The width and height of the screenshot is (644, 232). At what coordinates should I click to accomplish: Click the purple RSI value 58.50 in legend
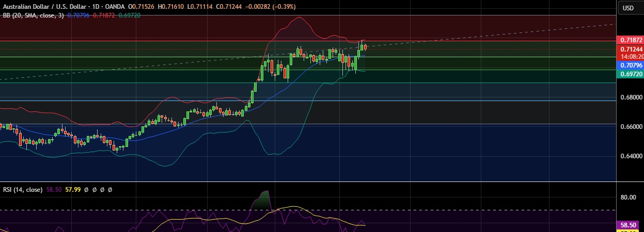tap(54, 190)
